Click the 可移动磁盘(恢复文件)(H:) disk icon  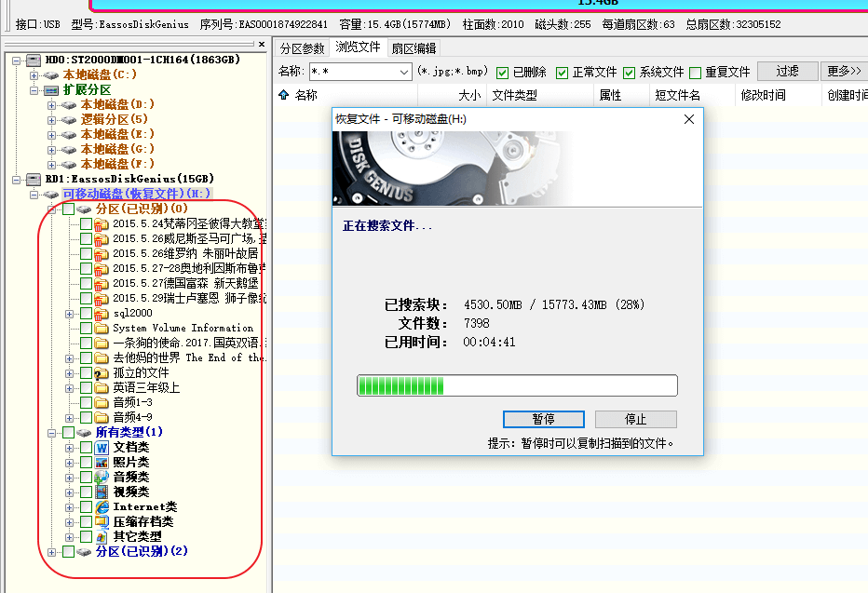point(50,194)
